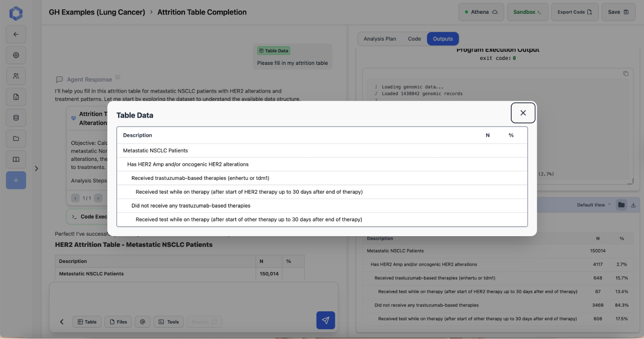This screenshot has width=644, height=339.
Task: Copy the program execution output
Action: [626, 74]
